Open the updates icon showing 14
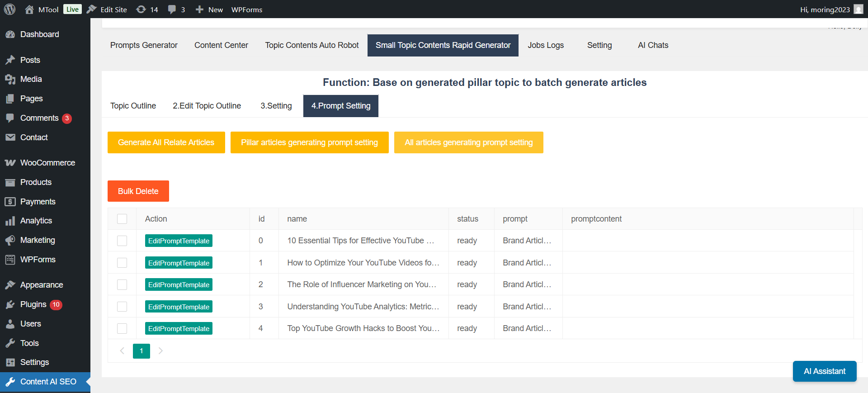The height and width of the screenshot is (393, 868). point(141,9)
